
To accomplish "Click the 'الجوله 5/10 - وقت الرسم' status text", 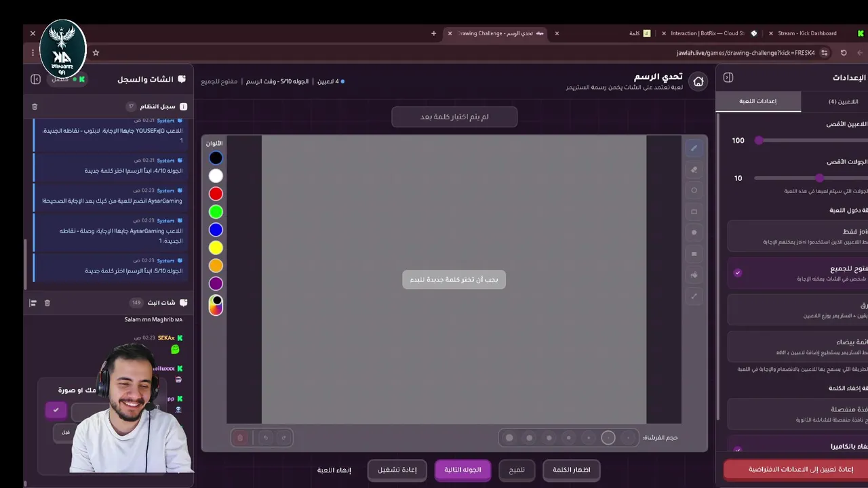I will [x=277, y=81].
